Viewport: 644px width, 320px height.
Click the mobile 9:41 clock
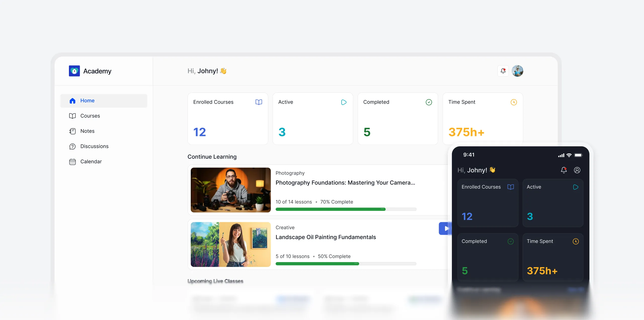469,155
